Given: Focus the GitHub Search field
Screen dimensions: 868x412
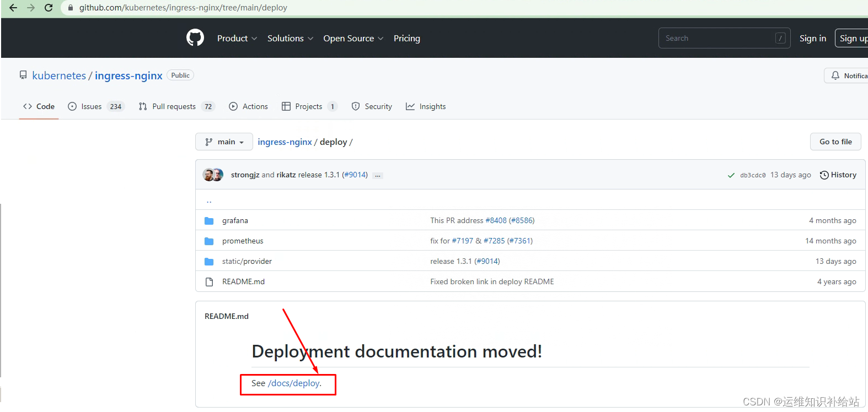Looking at the screenshot, I should click(x=724, y=38).
